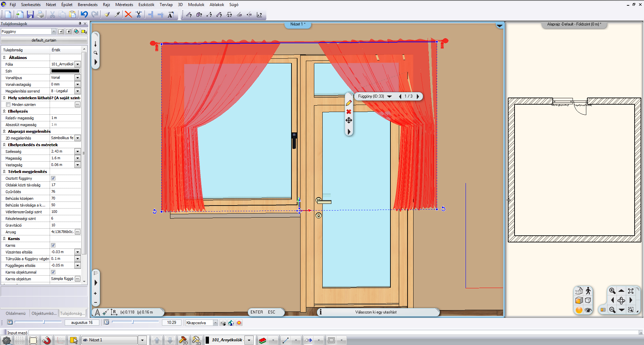Open the Épület menu
Image resolution: width=644 pixels, height=345 pixels.
click(67, 5)
